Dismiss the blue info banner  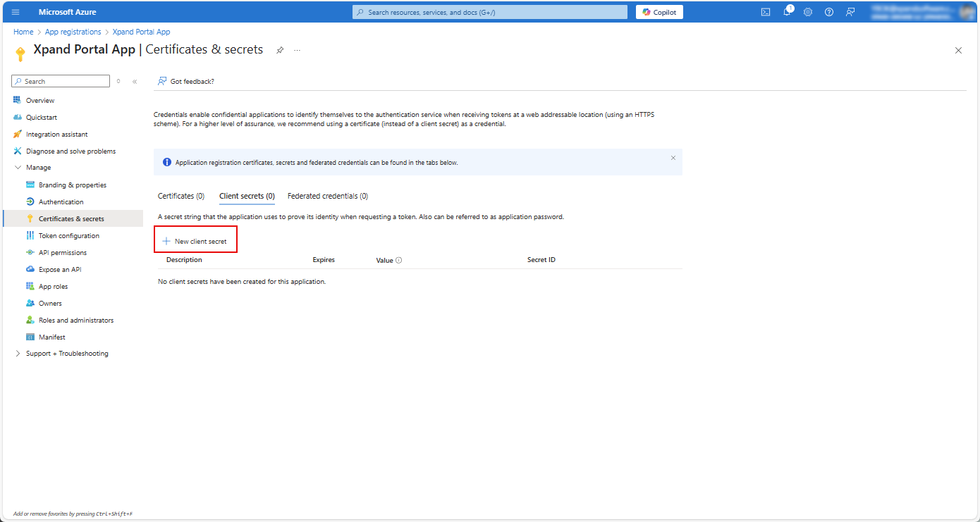(x=673, y=159)
